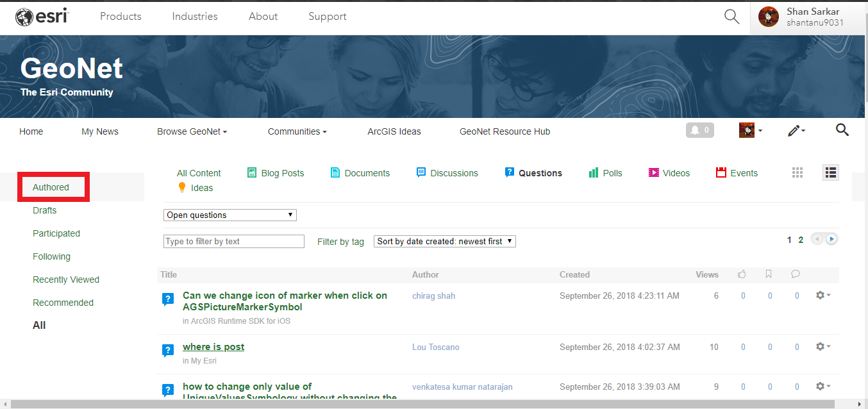
Task: Select Authored in sidebar
Action: [51, 187]
